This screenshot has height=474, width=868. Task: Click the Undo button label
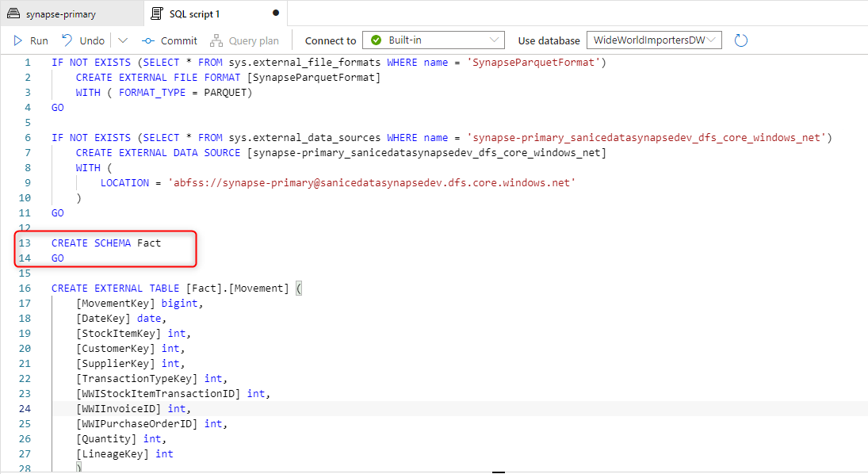click(92, 41)
